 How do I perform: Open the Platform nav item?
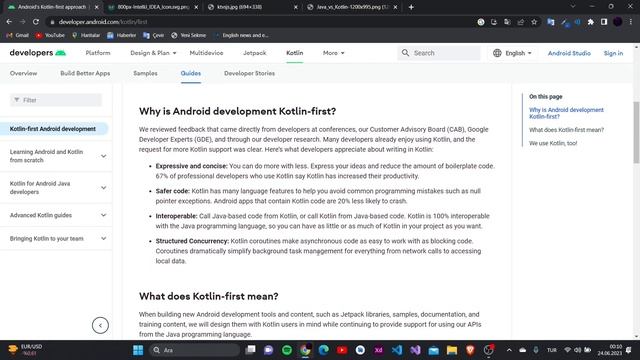pyautogui.click(x=98, y=53)
